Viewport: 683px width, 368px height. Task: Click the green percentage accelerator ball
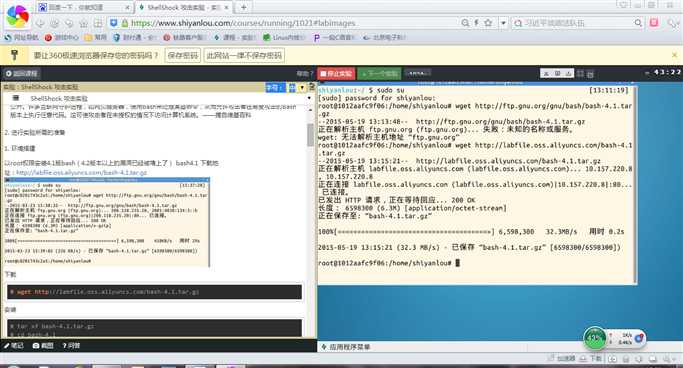[595, 338]
